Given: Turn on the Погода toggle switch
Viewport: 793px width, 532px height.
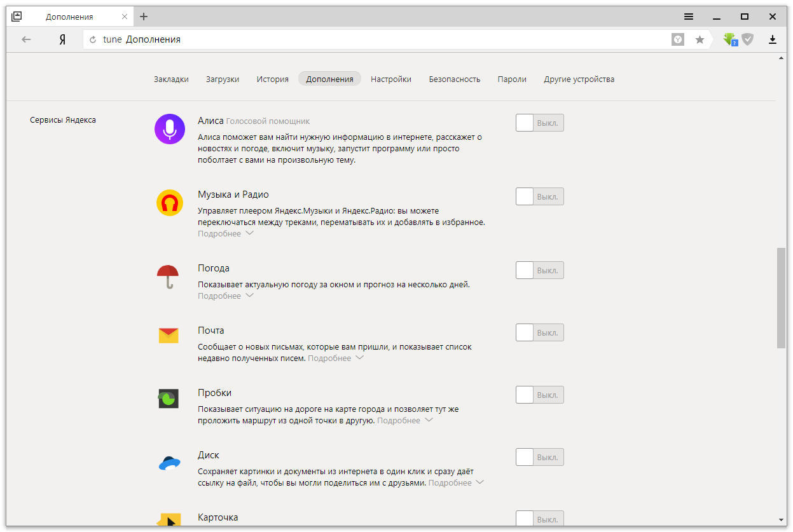Looking at the screenshot, I should (x=539, y=270).
